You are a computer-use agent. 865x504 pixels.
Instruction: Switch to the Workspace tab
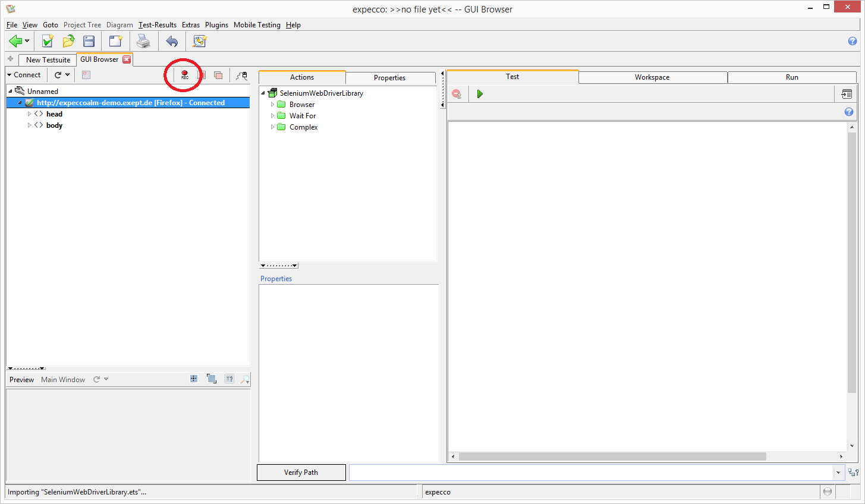(652, 77)
